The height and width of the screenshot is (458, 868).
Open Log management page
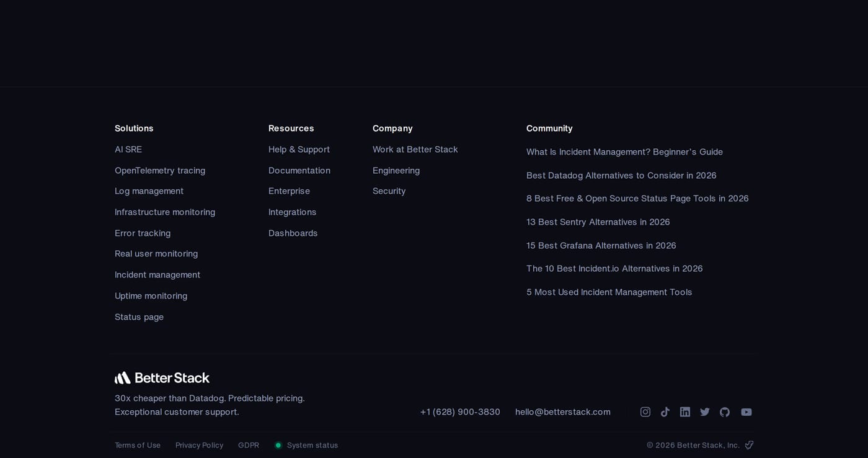149,191
